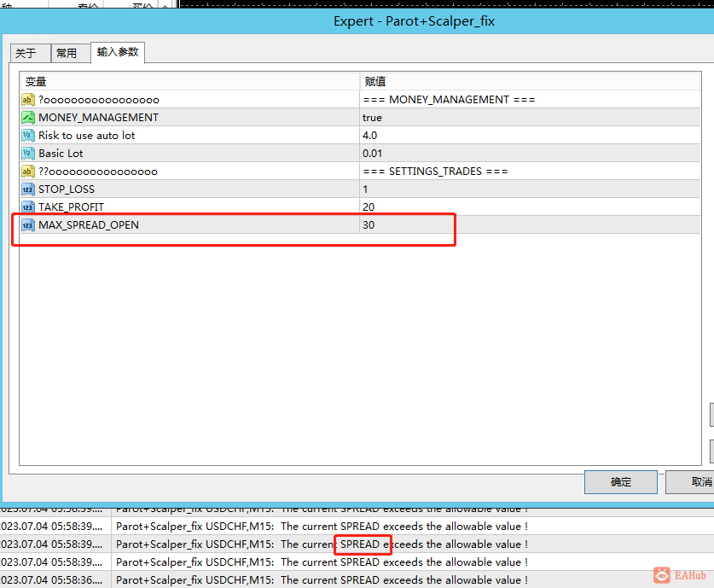Select the TAKE_PROFIT variable name
Image resolution: width=714 pixels, height=588 pixels.
coord(71,207)
